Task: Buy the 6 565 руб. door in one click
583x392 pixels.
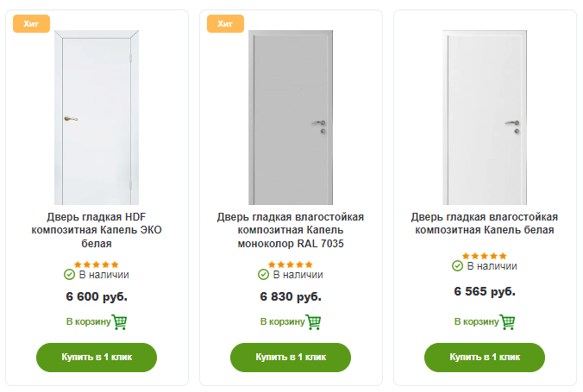Action: (x=485, y=357)
